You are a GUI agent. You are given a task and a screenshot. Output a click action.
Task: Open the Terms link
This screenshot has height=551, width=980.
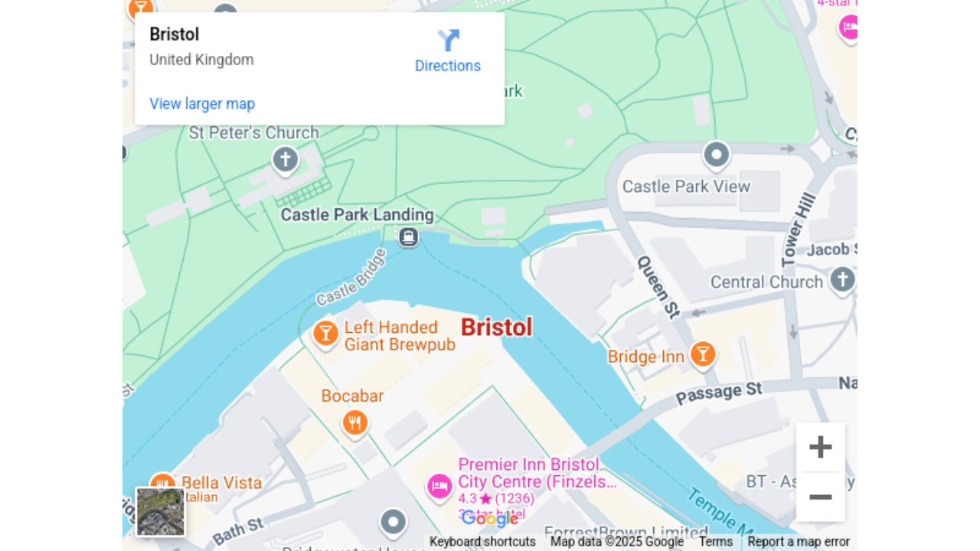716,542
